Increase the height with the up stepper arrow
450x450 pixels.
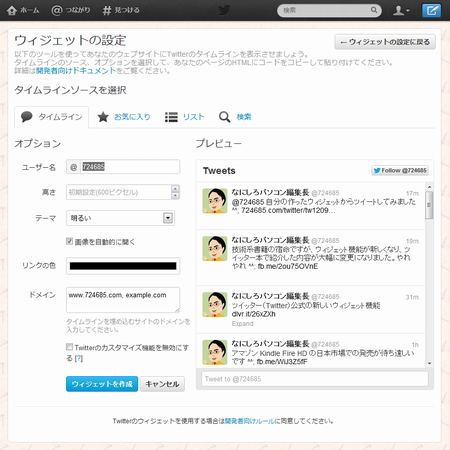[175, 189]
